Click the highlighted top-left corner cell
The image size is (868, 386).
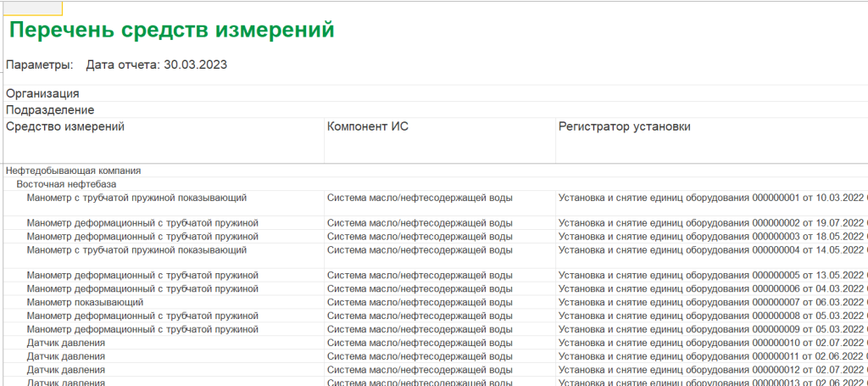tap(31, 8)
